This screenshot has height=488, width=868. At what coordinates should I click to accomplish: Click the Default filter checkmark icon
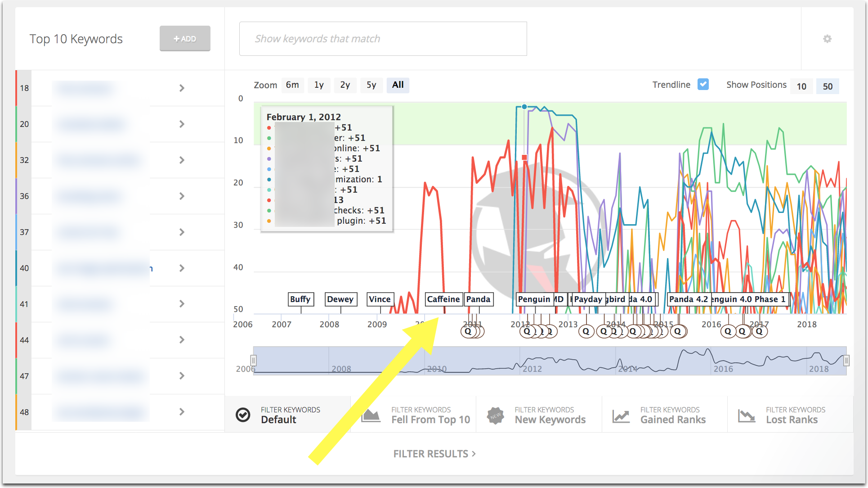click(243, 415)
